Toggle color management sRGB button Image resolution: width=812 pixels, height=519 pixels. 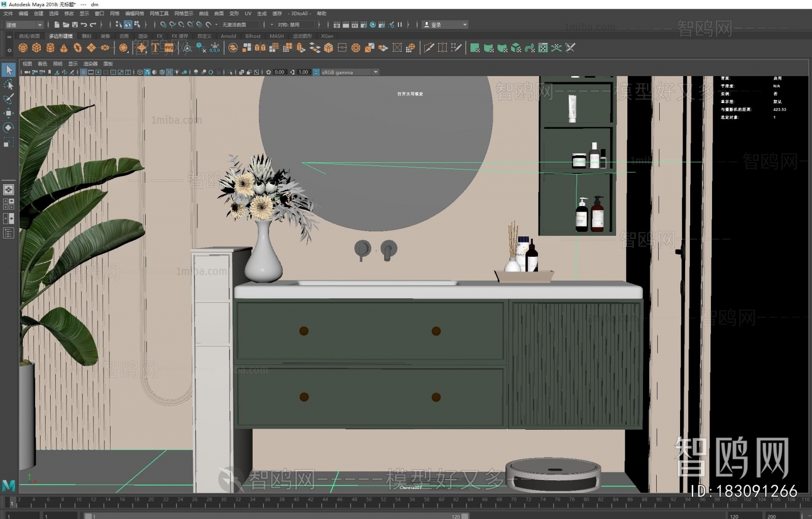click(x=316, y=72)
